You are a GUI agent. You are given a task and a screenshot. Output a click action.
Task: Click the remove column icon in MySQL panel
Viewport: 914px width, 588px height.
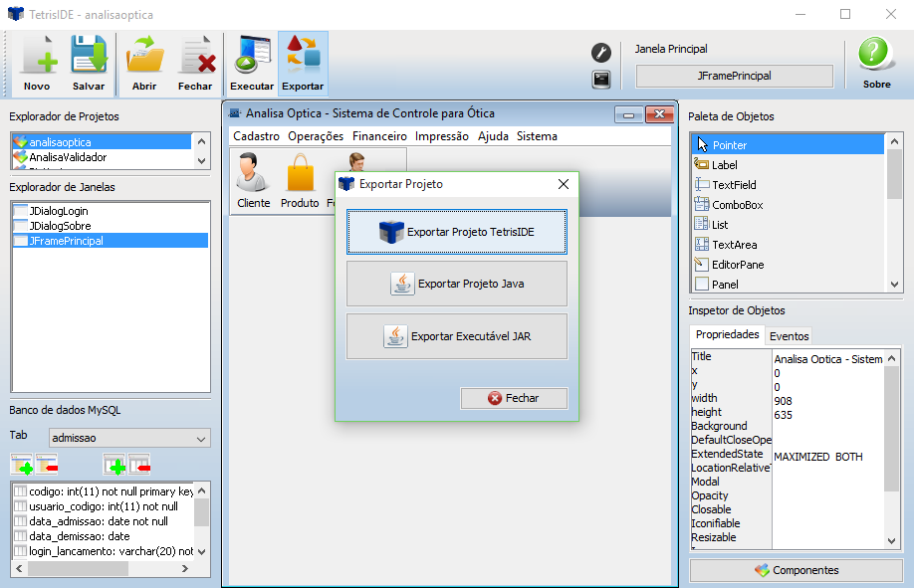click(x=139, y=464)
